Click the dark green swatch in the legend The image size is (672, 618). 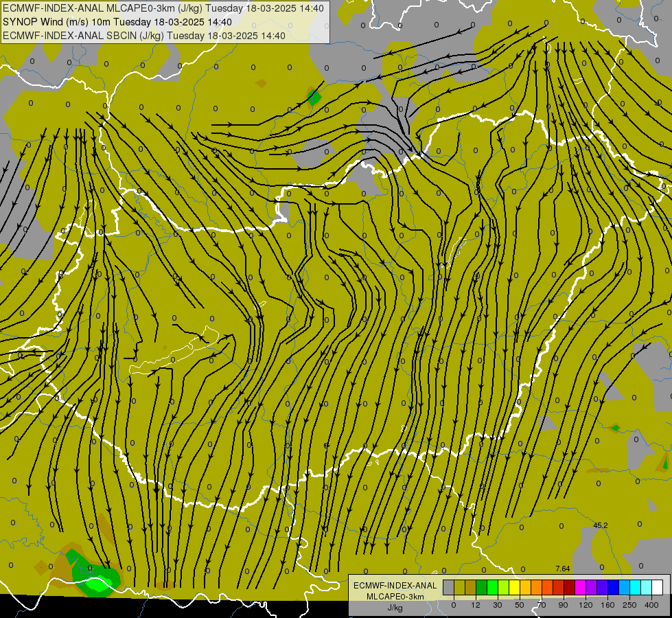tap(482, 587)
